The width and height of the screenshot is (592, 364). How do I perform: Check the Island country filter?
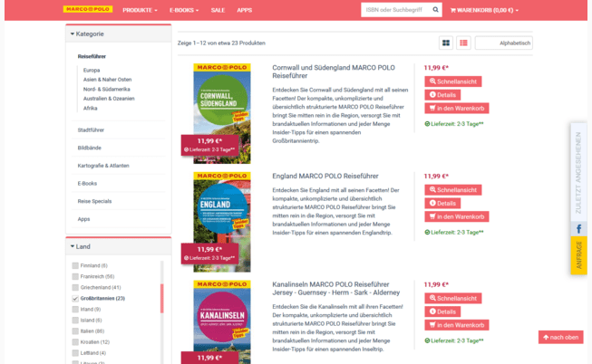pyautogui.click(x=75, y=321)
